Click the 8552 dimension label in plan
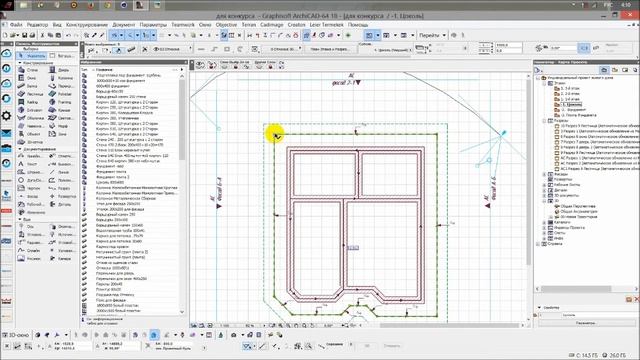The image size is (640, 360). click(x=353, y=248)
